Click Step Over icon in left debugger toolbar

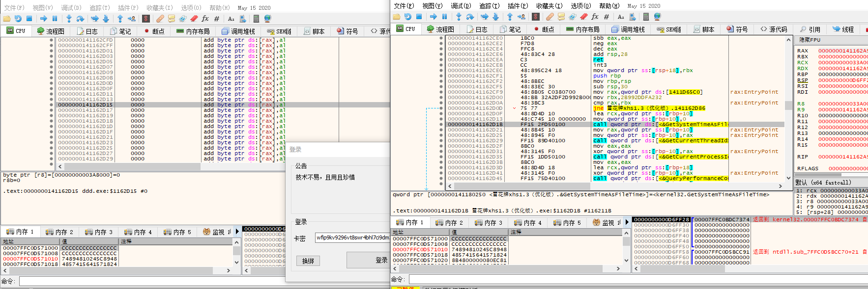coord(80,19)
